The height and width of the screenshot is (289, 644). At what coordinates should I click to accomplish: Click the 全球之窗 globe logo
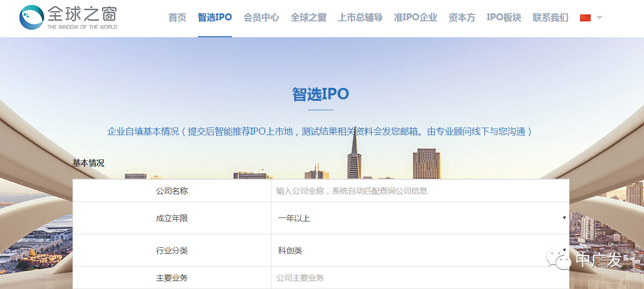click(x=31, y=17)
